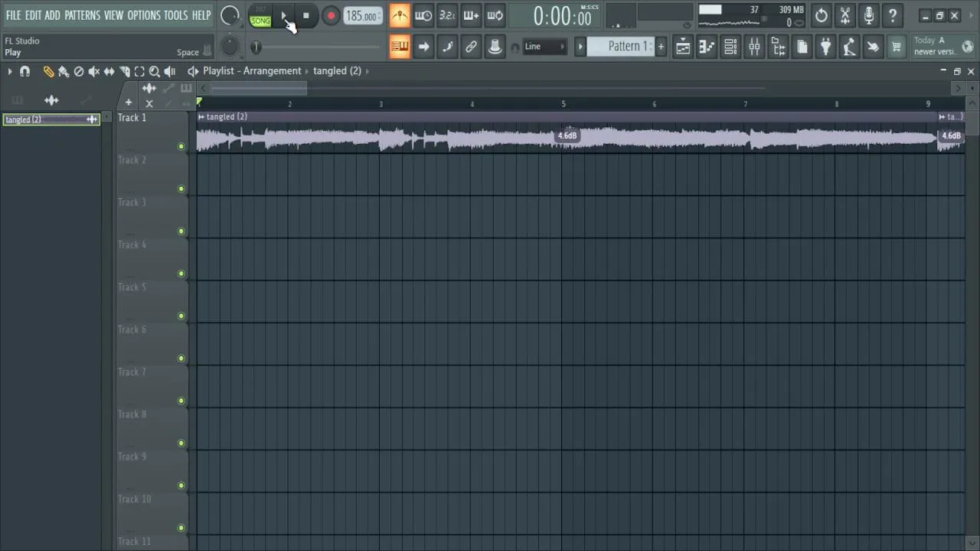Open the ADD menu

(x=52, y=15)
